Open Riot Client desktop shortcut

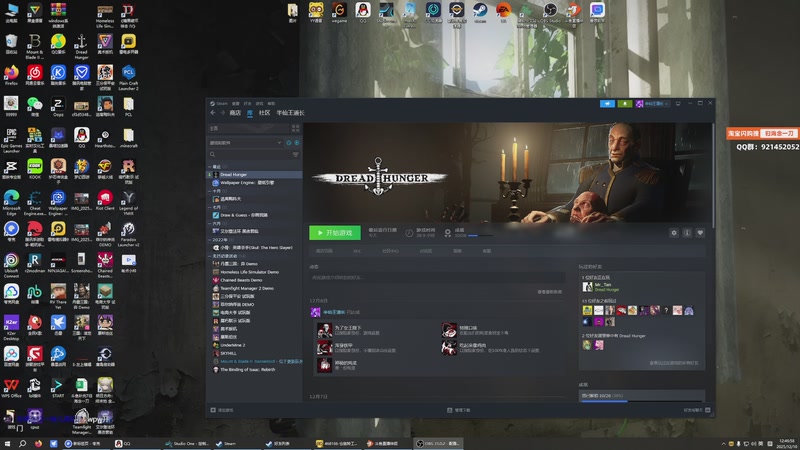tap(105, 201)
